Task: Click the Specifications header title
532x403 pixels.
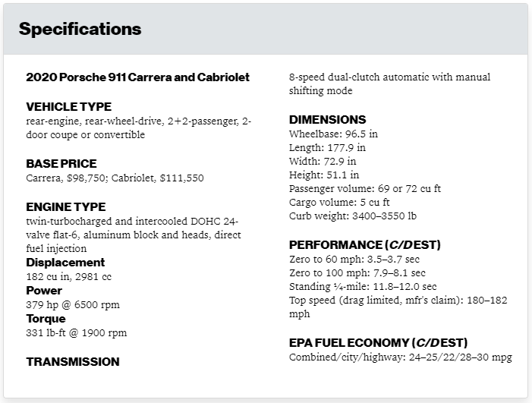Action: pyautogui.click(x=80, y=29)
